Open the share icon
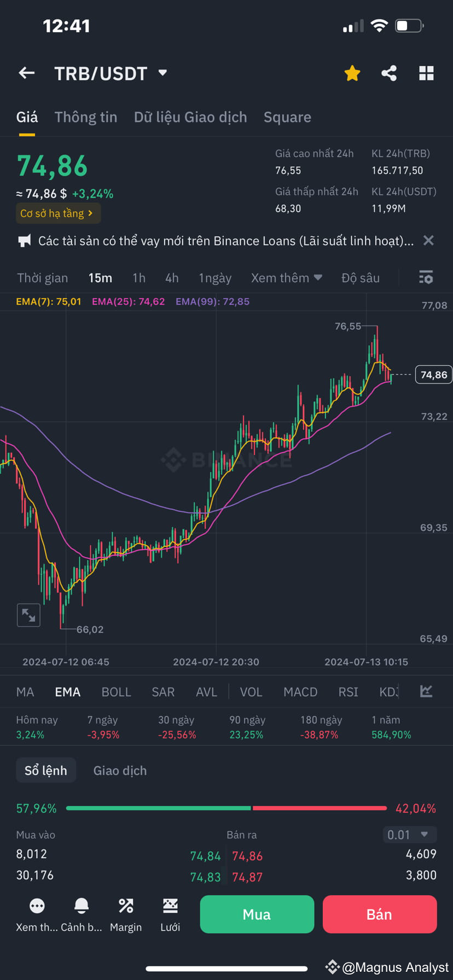 [389, 73]
